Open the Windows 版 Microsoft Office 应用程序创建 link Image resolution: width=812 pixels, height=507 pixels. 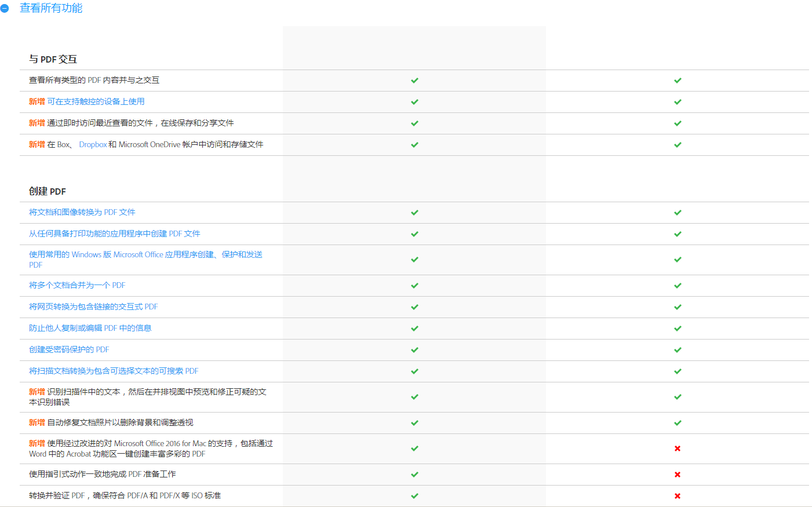pyautogui.click(x=145, y=260)
